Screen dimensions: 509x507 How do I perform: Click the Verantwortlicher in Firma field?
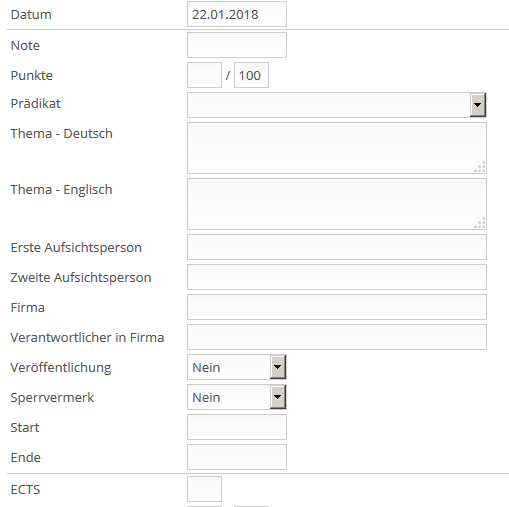pyautogui.click(x=337, y=337)
